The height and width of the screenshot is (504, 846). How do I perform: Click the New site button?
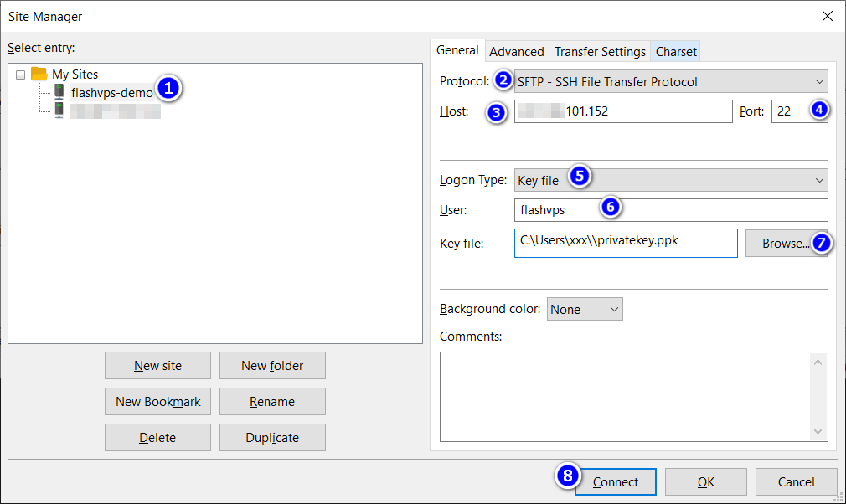coord(157,366)
